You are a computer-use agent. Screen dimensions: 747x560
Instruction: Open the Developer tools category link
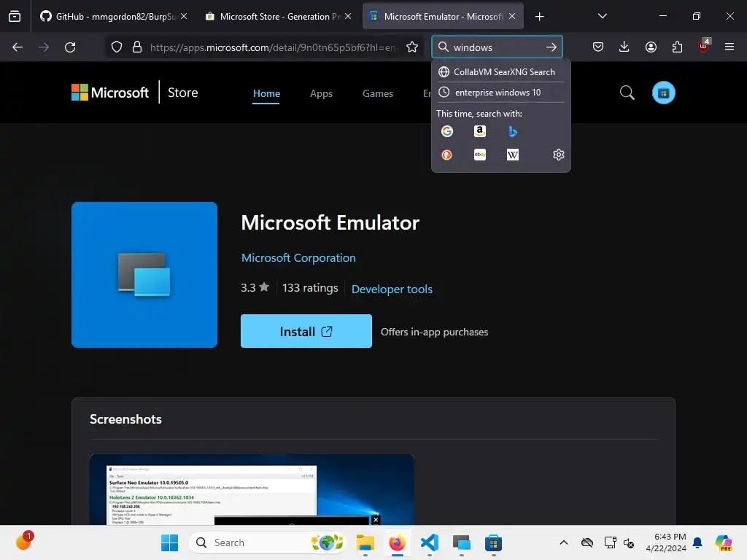392,289
